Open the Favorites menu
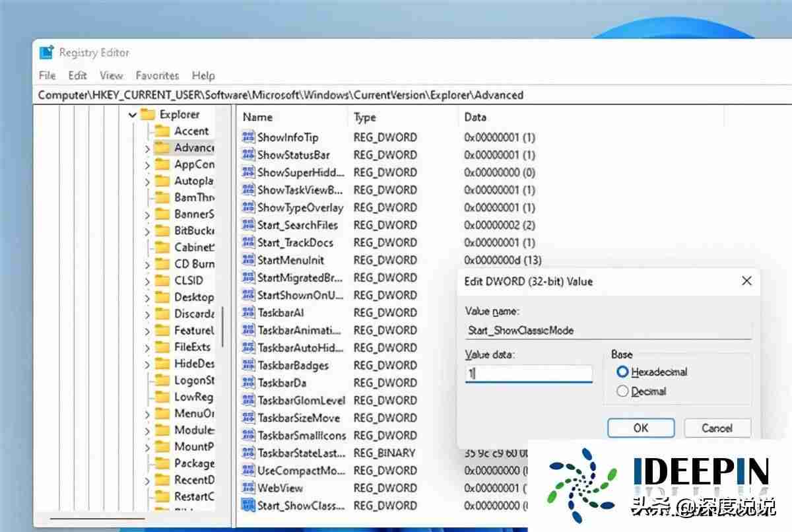Screen dimensions: 792x532 [157, 75]
